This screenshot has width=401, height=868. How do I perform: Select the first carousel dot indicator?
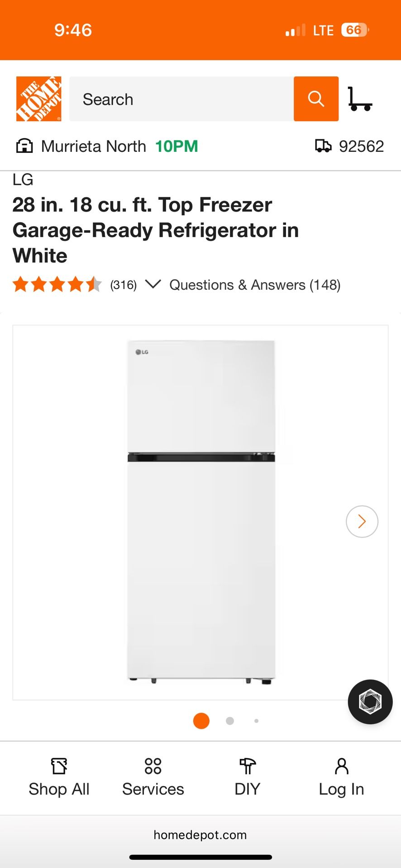(201, 721)
